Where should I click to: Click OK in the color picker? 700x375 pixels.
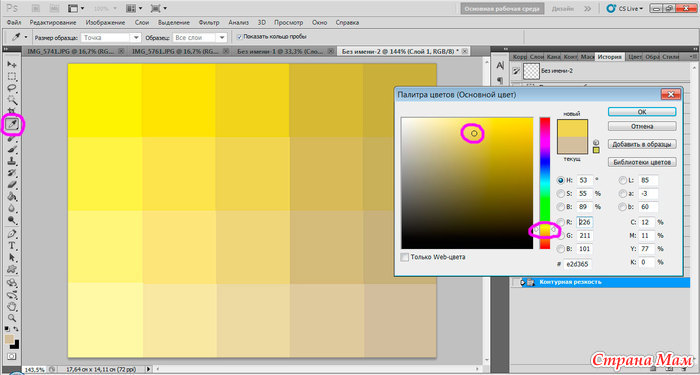[x=642, y=112]
